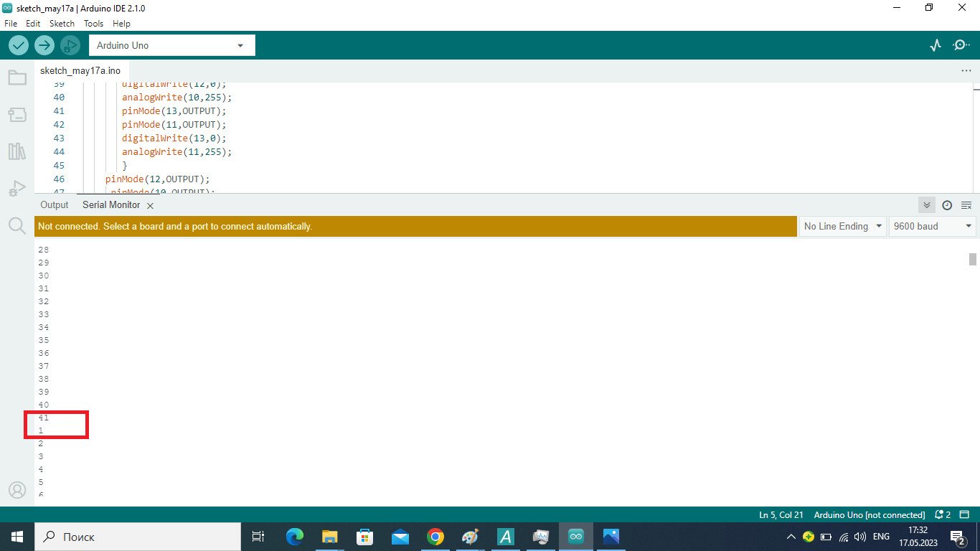Image resolution: width=980 pixels, height=551 pixels.
Task: Open the Debug sidebar icon
Action: coord(17,189)
